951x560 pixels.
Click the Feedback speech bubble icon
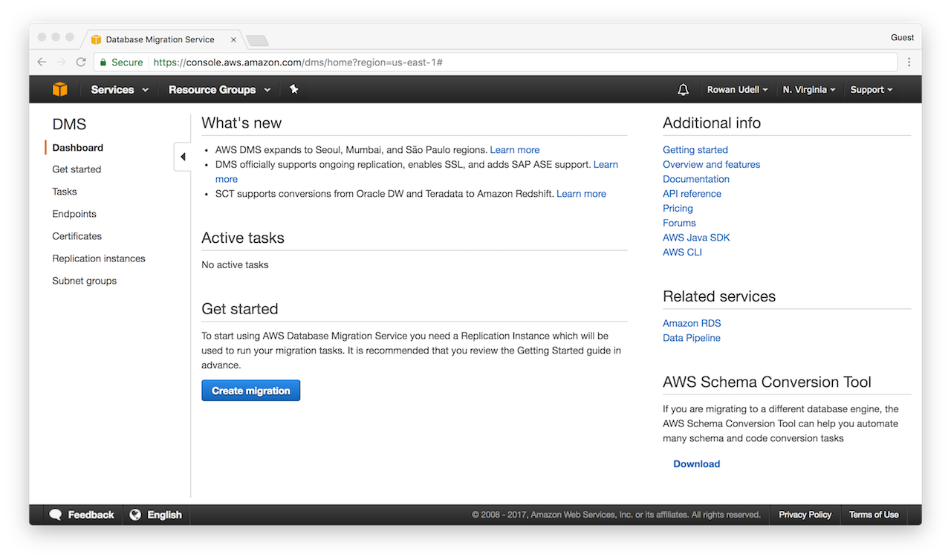pyautogui.click(x=55, y=515)
